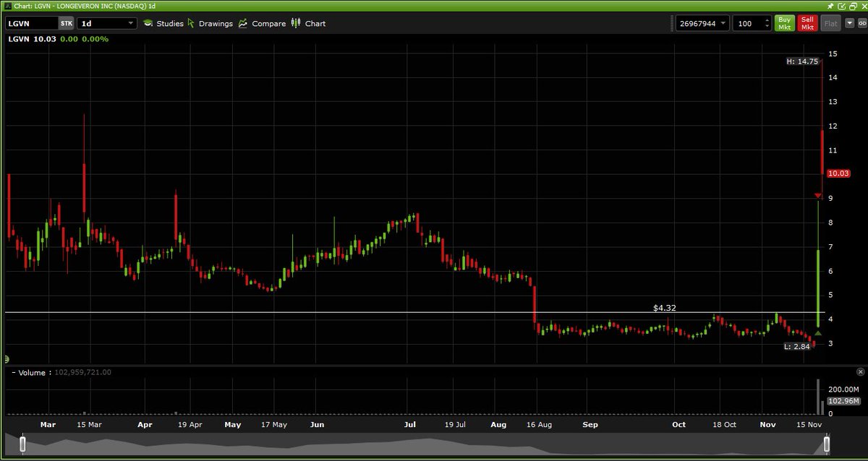Click the Studies graduation cap icon
The height and width of the screenshot is (461, 868).
(148, 23)
